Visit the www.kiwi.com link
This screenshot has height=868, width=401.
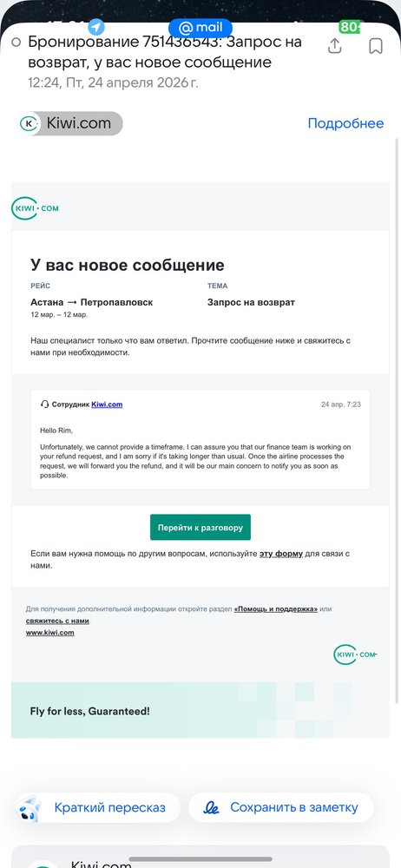49,633
